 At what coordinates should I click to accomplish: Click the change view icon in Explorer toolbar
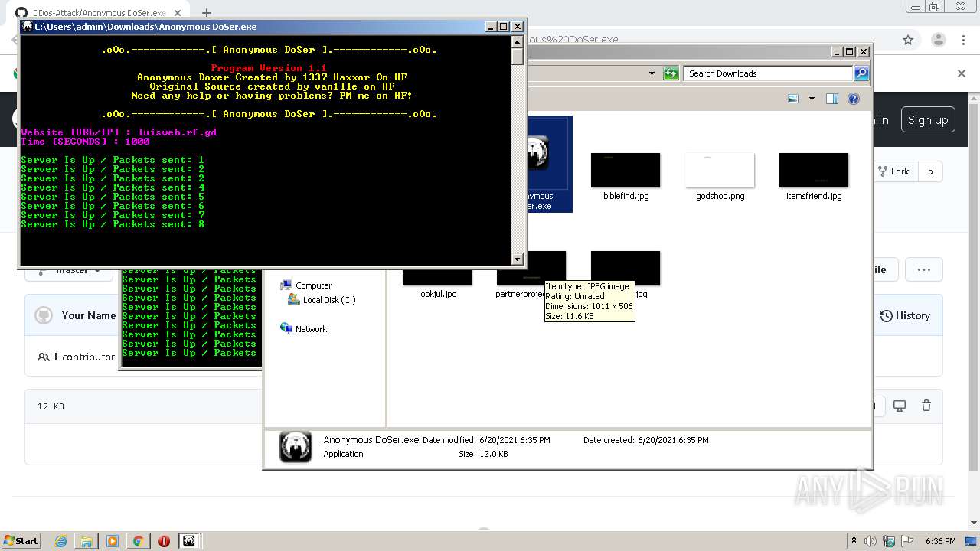[793, 99]
